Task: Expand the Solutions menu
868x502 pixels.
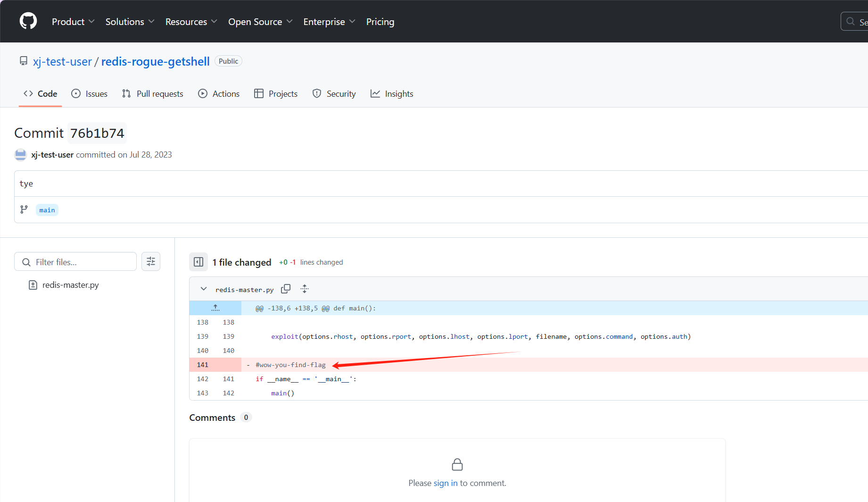Action: pyautogui.click(x=130, y=22)
